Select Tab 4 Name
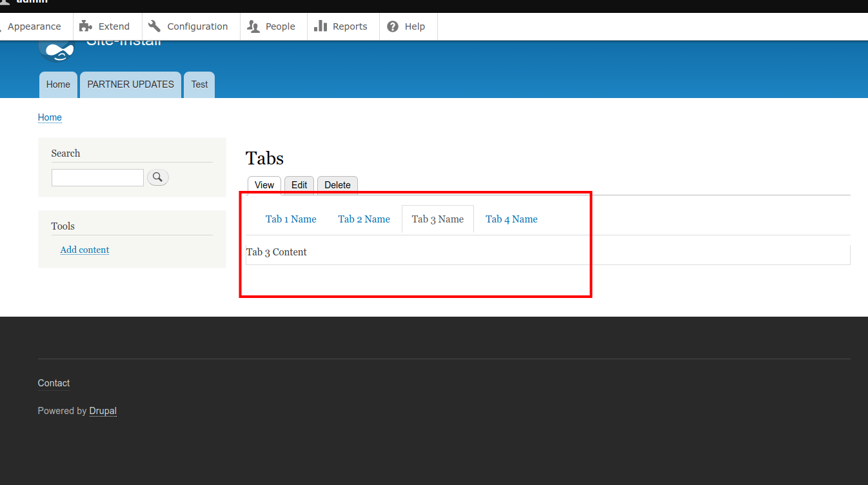The width and height of the screenshot is (868, 485). 511,219
